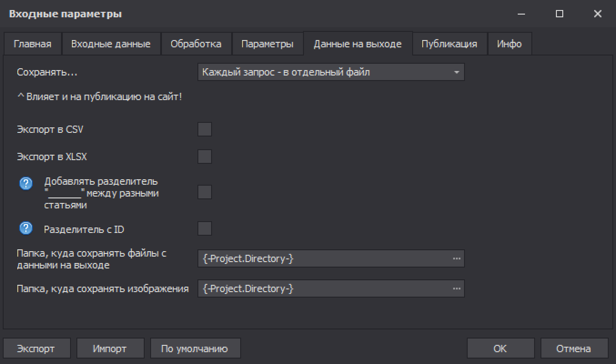Image resolution: width=616 pixels, height=364 pixels.
Task: Open the 'Входные данные' tab
Action: pyautogui.click(x=111, y=44)
